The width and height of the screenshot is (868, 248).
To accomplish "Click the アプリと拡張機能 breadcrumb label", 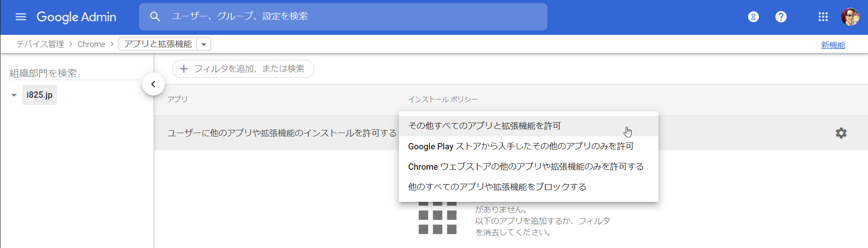I will (158, 44).
